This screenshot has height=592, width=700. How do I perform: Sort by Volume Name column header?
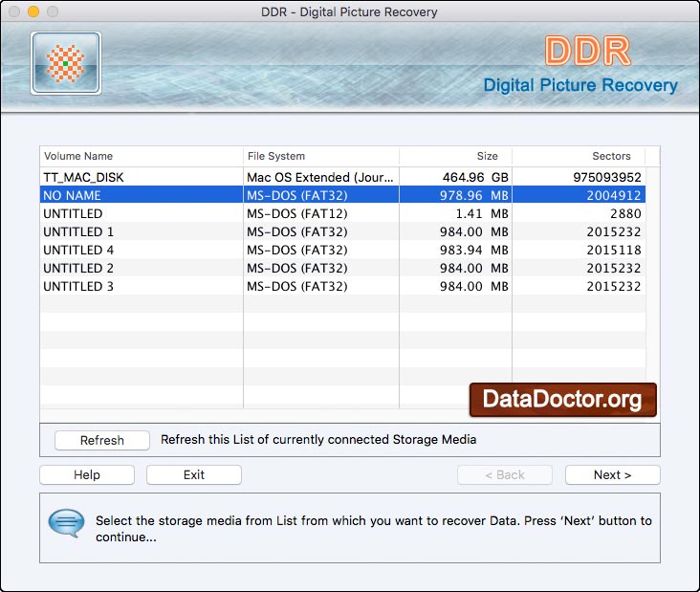[x=142, y=156]
